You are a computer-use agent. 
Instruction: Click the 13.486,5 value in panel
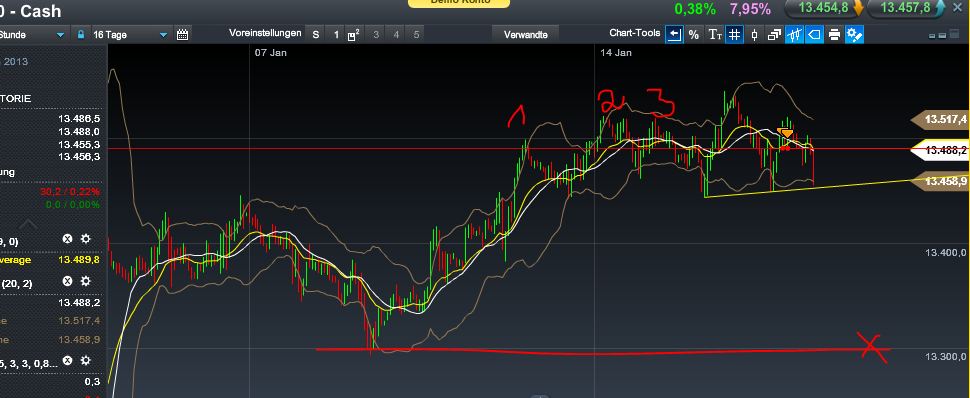pos(79,118)
